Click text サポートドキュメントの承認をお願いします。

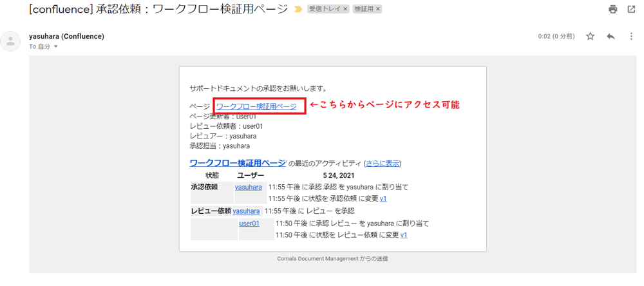tap(258, 88)
